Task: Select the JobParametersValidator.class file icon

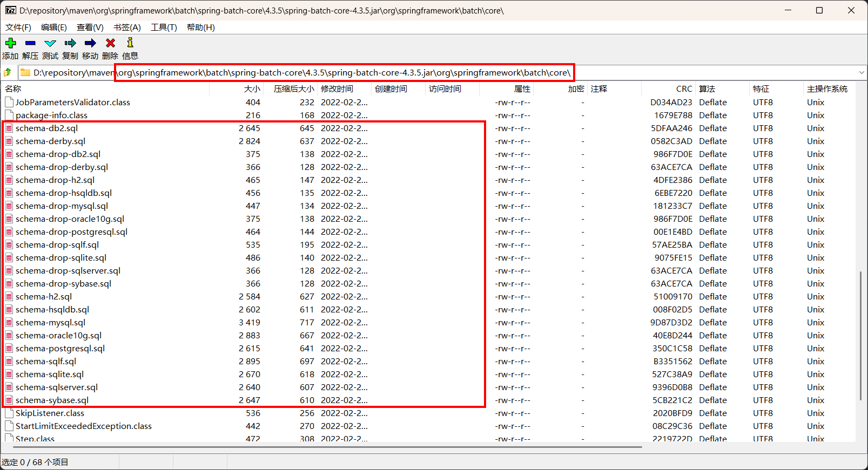Action: pos(9,103)
